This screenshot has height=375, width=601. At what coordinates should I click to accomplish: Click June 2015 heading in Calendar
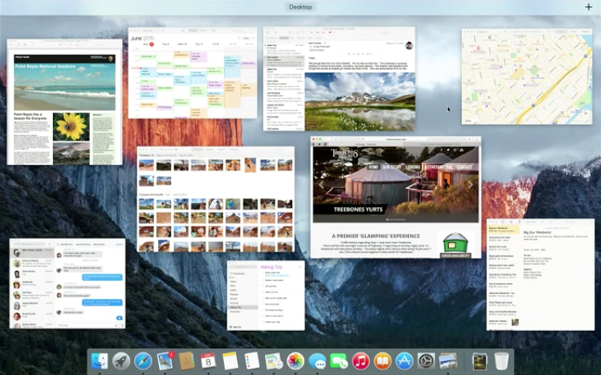tap(142, 38)
